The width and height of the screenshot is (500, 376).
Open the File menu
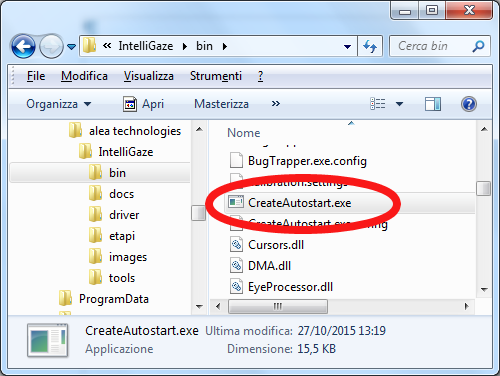tap(36, 76)
